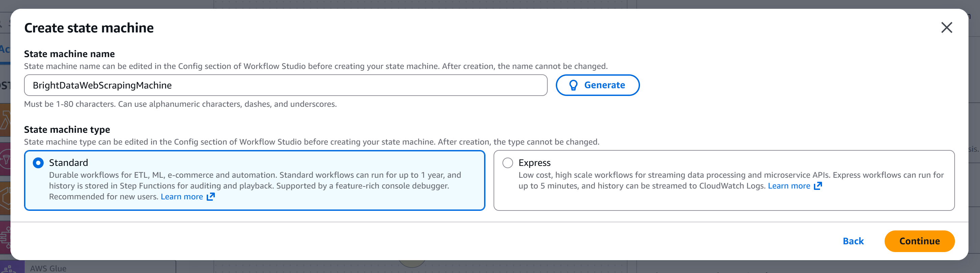Go Back to previous step
980x273 pixels.
pos(853,241)
